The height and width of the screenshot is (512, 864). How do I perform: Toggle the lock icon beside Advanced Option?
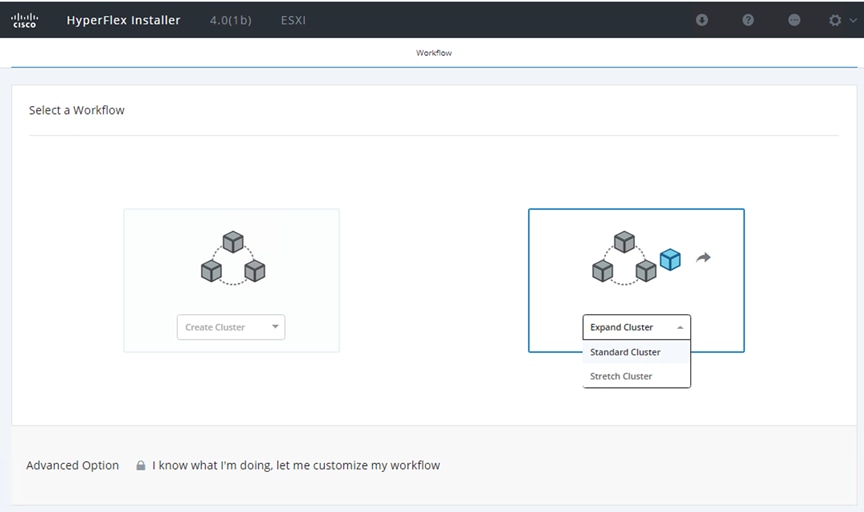[141, 465]
